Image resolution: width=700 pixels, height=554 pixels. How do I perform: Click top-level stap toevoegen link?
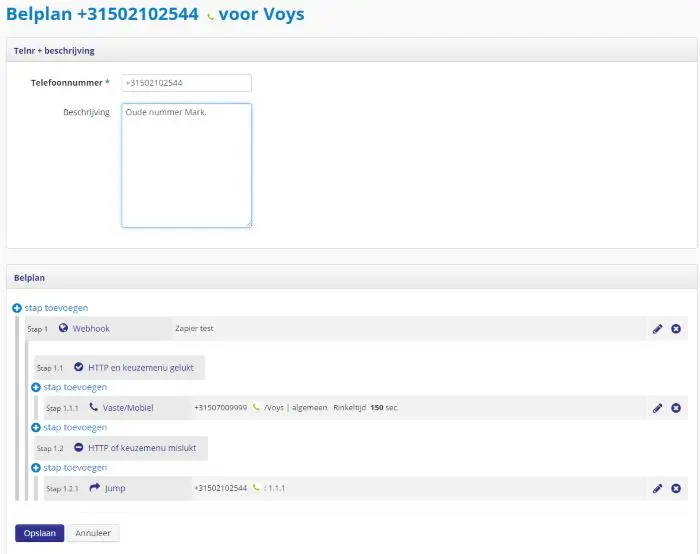click(56, 308)
